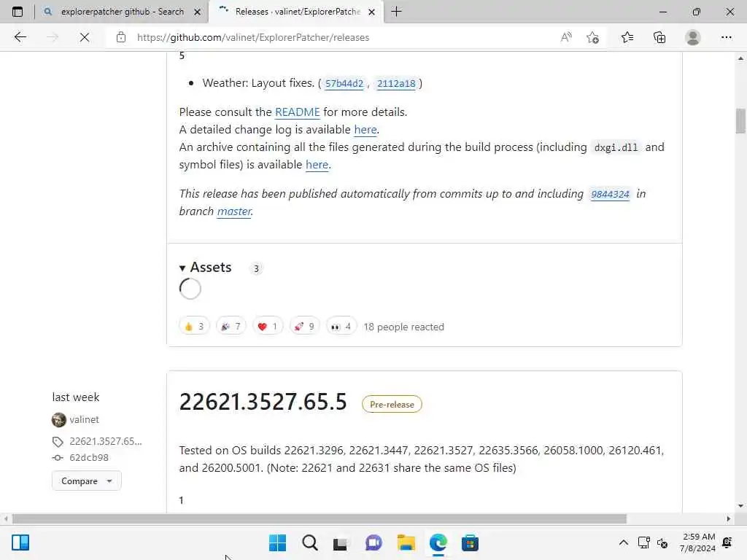This screenshot has width=747, height=560.
Task: Add eyes reaction with 4 votes
Action: [x=341, y=326]
